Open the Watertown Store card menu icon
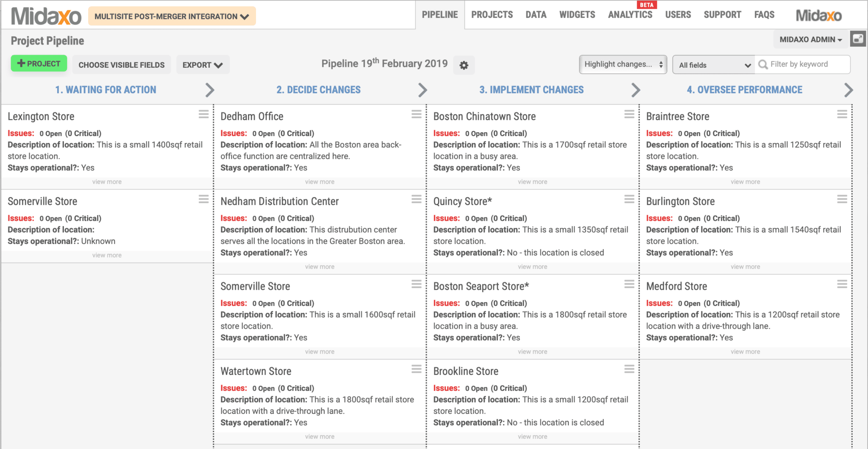The image size is (868, 449). (x=416, y=369)
